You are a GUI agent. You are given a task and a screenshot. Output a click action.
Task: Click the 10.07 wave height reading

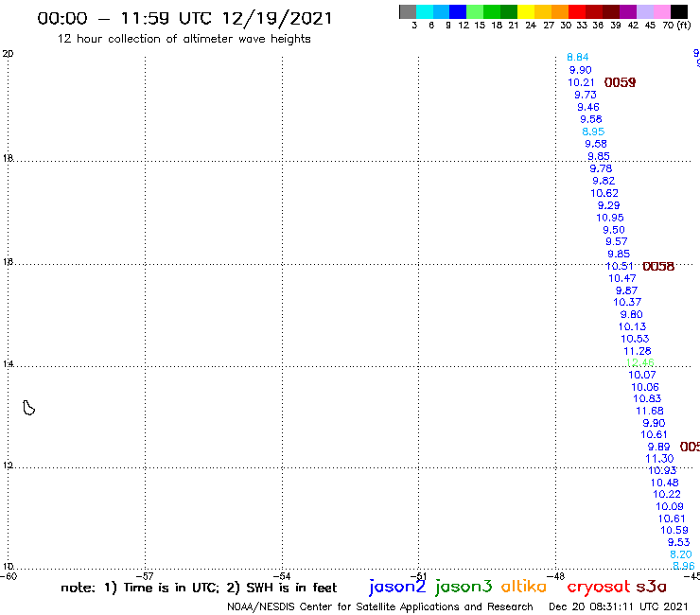(642, 376)
